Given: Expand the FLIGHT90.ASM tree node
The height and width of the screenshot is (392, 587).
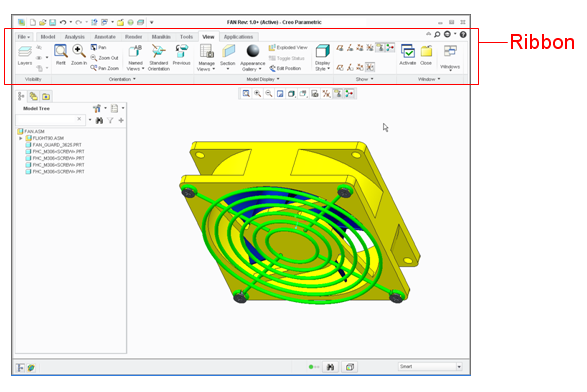Looking at the screenshot, I should 21,138.
